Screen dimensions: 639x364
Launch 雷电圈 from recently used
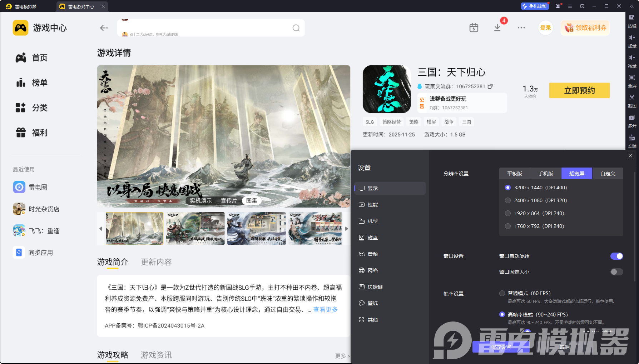pyautogui.click(x=30, y=187)
